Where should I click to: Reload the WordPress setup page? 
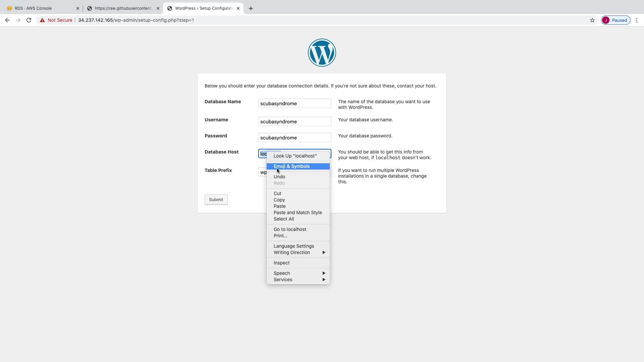[x=29, y=20]
